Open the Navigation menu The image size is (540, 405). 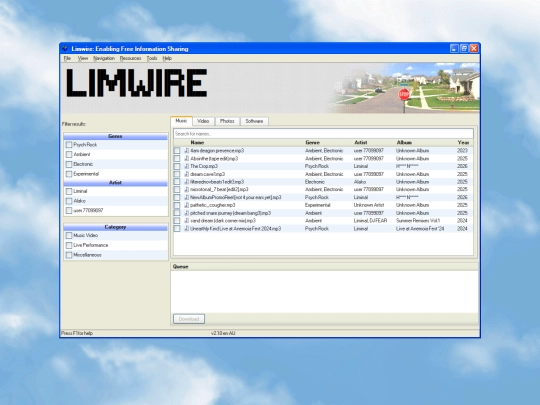104,58
